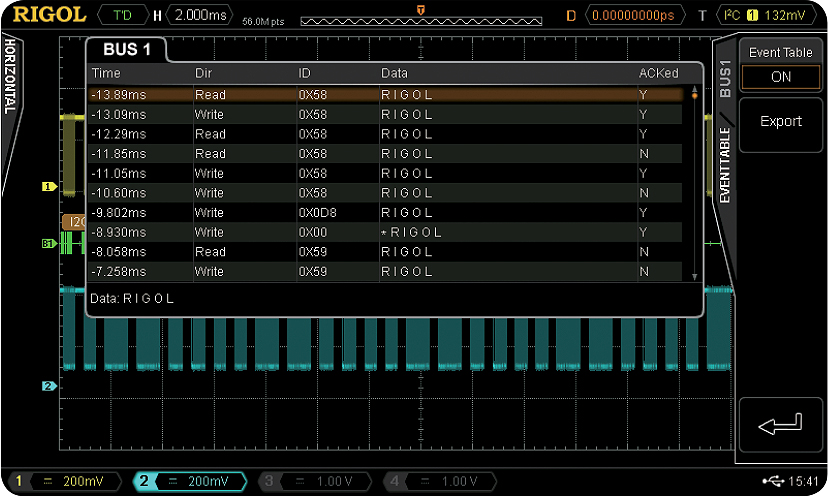Image resolution: width=828 pixels, height=497 pixels.
Task: Toggle channel 4 at 1.00 V
Action: [x=433, y=482]
